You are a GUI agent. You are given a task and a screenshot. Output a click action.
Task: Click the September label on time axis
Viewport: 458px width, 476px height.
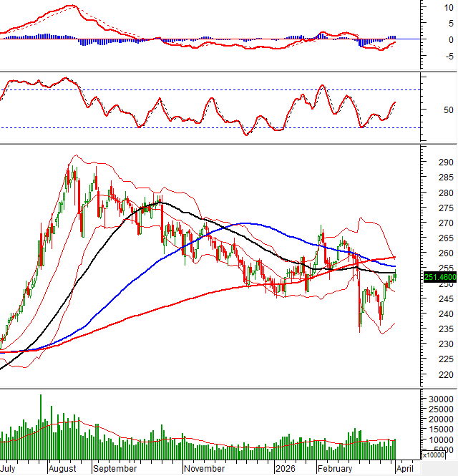click(x=117, y=469)
